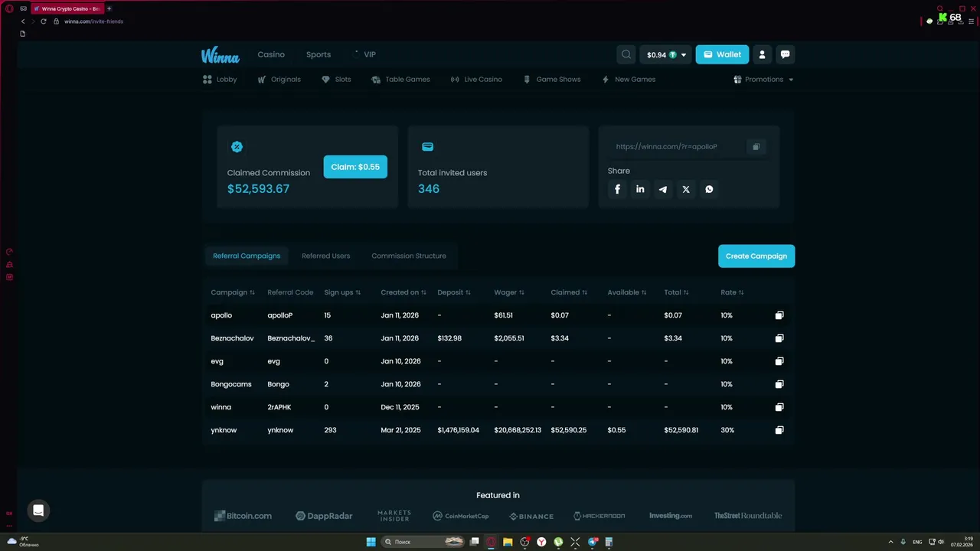This screenshot has height=551, width=980.
Task: Go to Lobby
Action: (x=220, y=80)
